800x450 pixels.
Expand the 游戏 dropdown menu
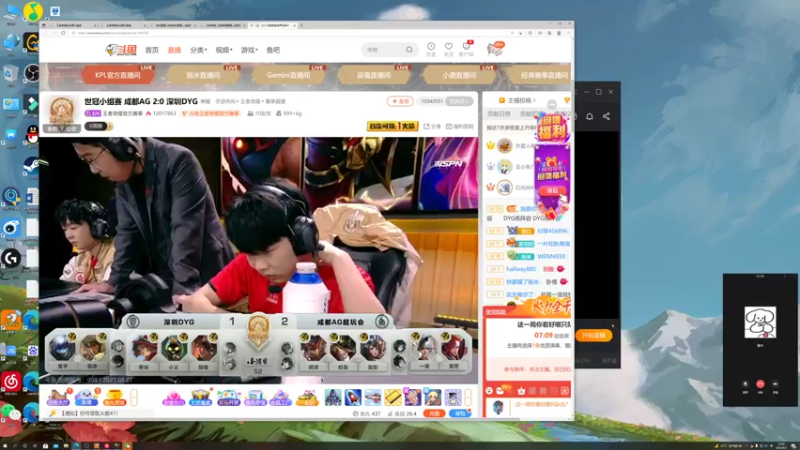pyautogui.click(x=249, y=50)
